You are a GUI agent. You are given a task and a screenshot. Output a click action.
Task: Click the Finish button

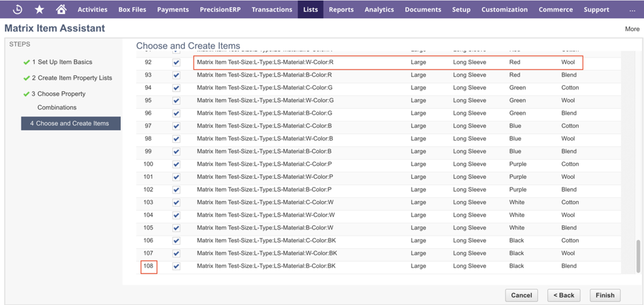(x=605, y=295)
